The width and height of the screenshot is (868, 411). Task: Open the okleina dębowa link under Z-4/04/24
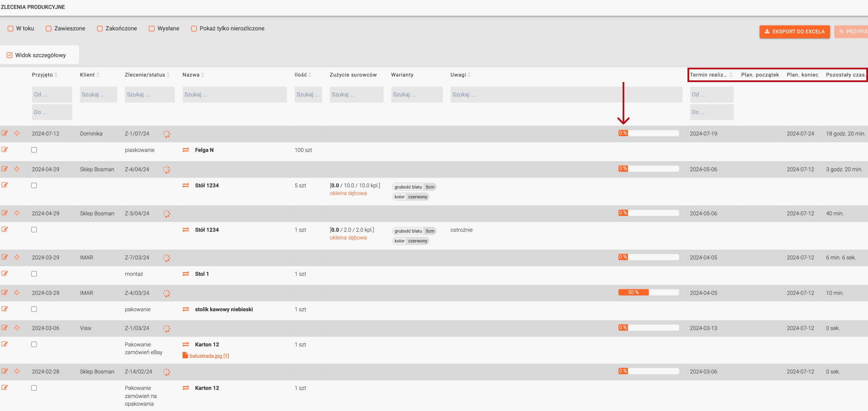(348, 193)
